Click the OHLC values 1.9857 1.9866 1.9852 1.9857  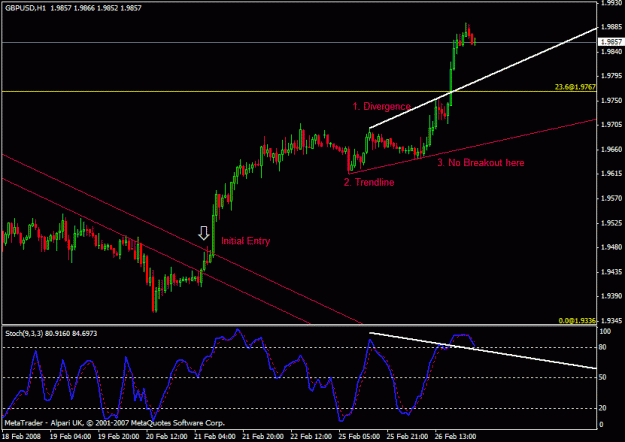click(x=96, y=8)
